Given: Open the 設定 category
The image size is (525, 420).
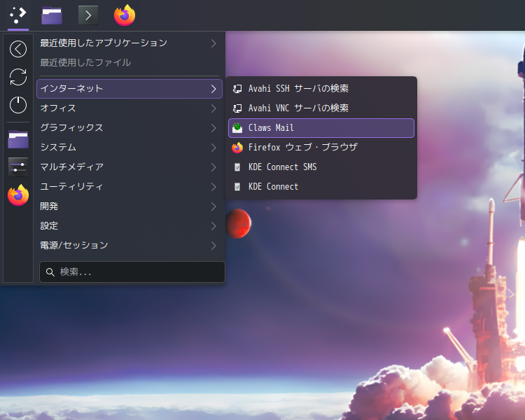Looking at the screenshot, I should tap(129, 226).
